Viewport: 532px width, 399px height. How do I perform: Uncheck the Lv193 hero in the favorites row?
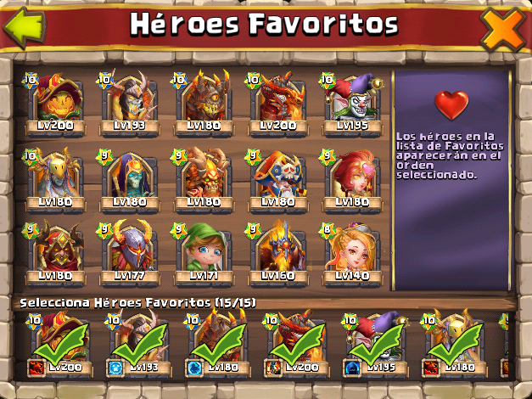point(138,345)
